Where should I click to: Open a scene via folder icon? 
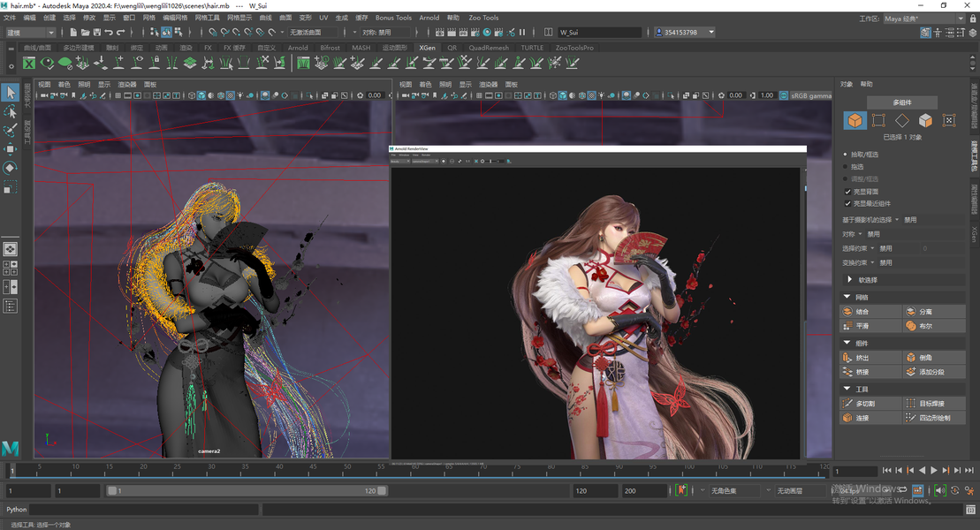tap(85, 33)
